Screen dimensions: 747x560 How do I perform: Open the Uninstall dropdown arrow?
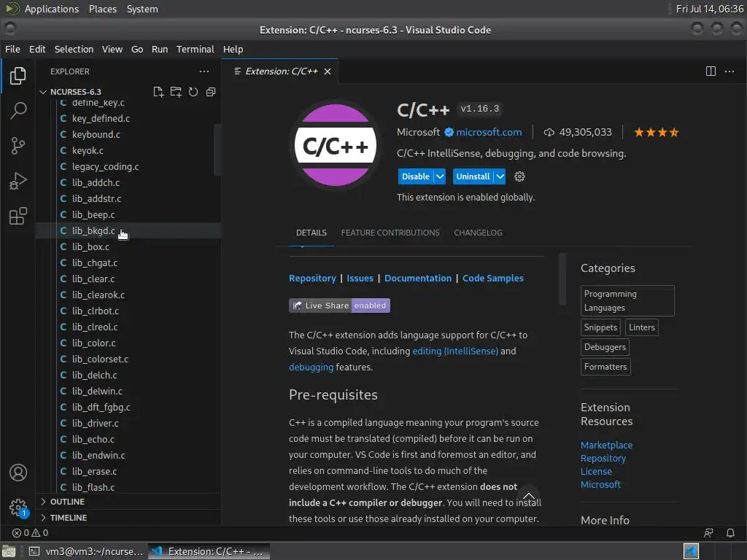tap(500, 176)
